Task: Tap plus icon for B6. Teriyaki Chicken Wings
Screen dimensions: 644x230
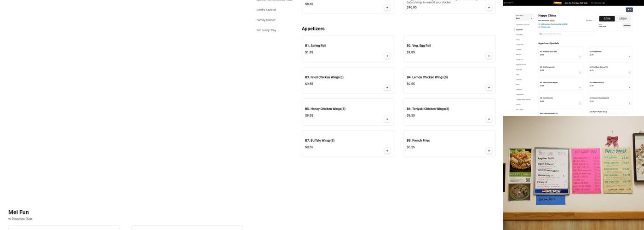Action: 489,119
